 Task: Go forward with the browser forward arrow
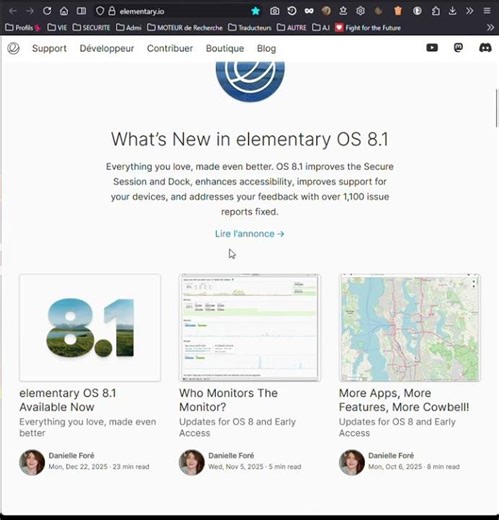click(x=30, y=11)
